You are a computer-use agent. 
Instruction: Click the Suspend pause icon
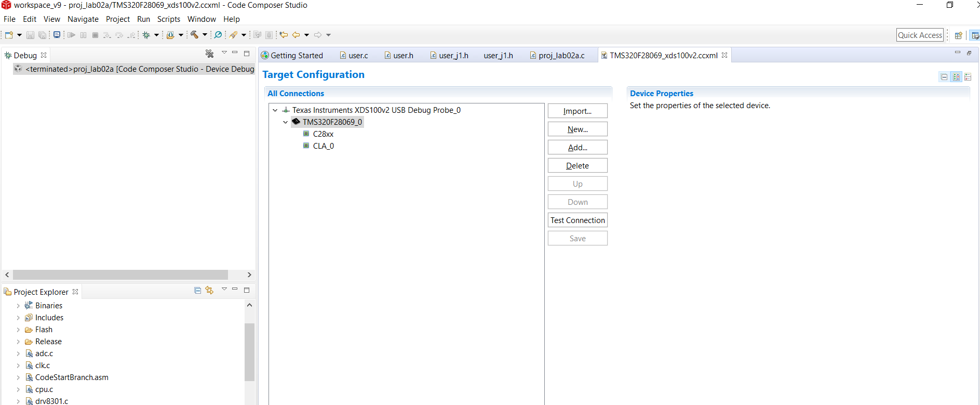tap(84, 35)
